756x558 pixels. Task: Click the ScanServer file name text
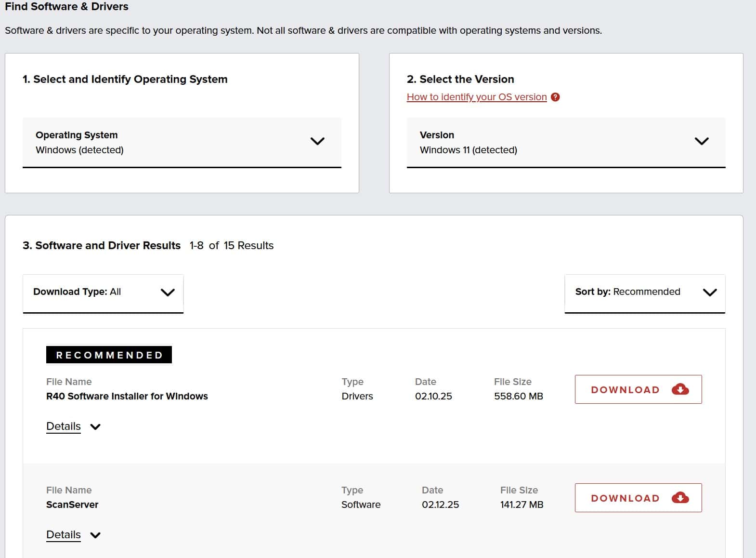(72, 505)
